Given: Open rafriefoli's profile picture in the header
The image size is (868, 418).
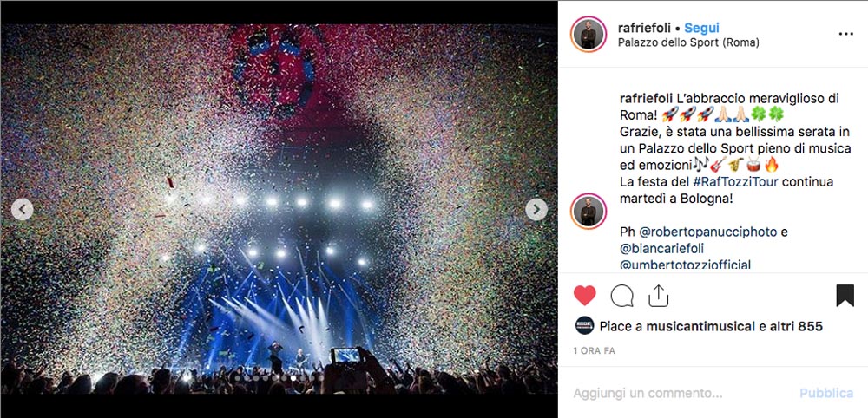Looking at the screenshot, I should pyautogui.click(x=589, y=35).
